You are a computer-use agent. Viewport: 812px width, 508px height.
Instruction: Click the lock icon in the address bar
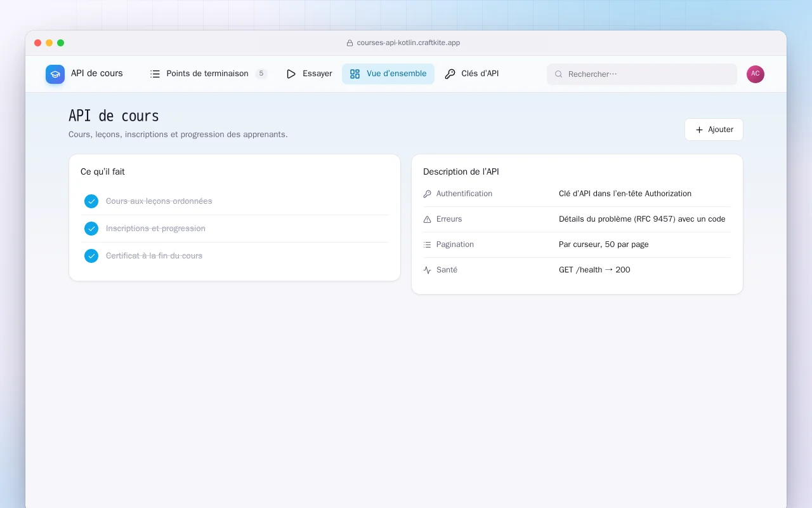click(x=350, y=43)
